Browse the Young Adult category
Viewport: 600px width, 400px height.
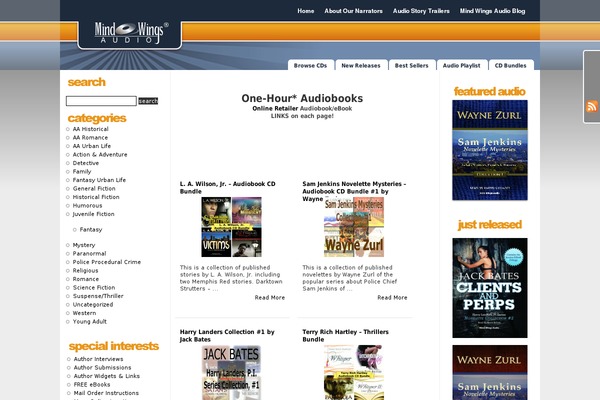(x=90, y=322)
